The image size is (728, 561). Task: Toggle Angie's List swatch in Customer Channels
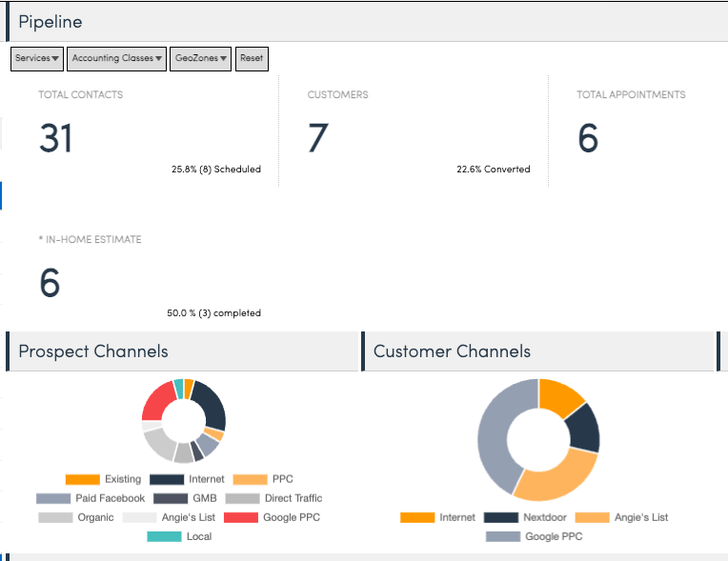[x=592, y=517]
